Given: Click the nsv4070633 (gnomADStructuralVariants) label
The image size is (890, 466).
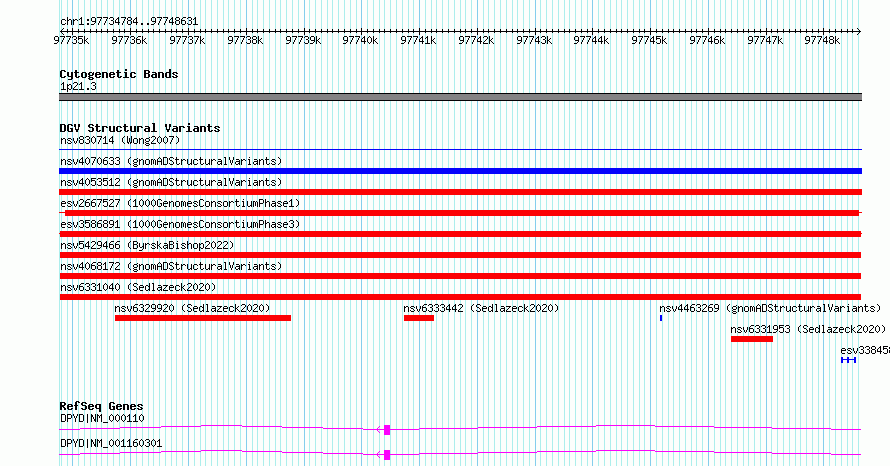Looking at the screenshot, I should pyautogui.click(x=171, y=161).
